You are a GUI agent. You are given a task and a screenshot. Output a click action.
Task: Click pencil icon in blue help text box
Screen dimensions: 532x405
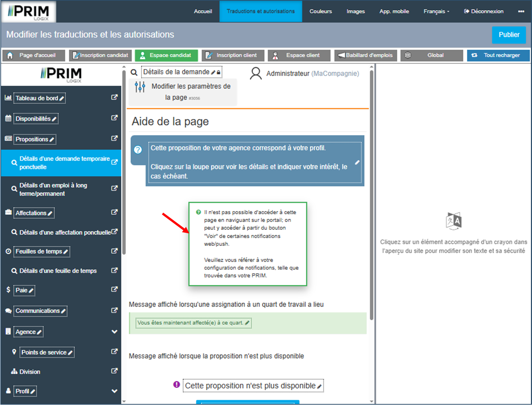pyautogui.click(x=357, y=162)
